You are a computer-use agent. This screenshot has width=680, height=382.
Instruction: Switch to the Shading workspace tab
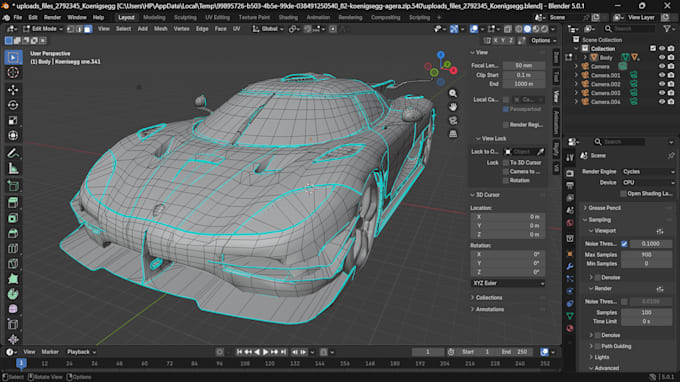tap(288, 17)
